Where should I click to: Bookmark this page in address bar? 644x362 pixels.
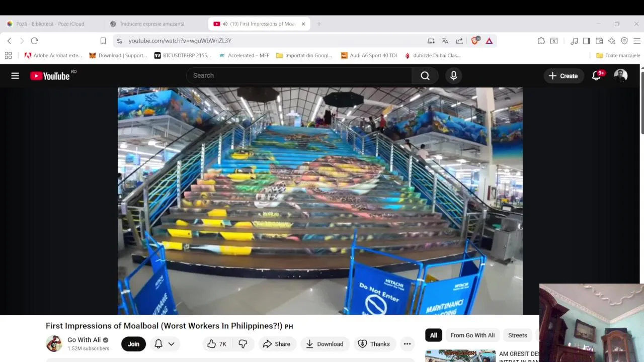tap(103, 41)
